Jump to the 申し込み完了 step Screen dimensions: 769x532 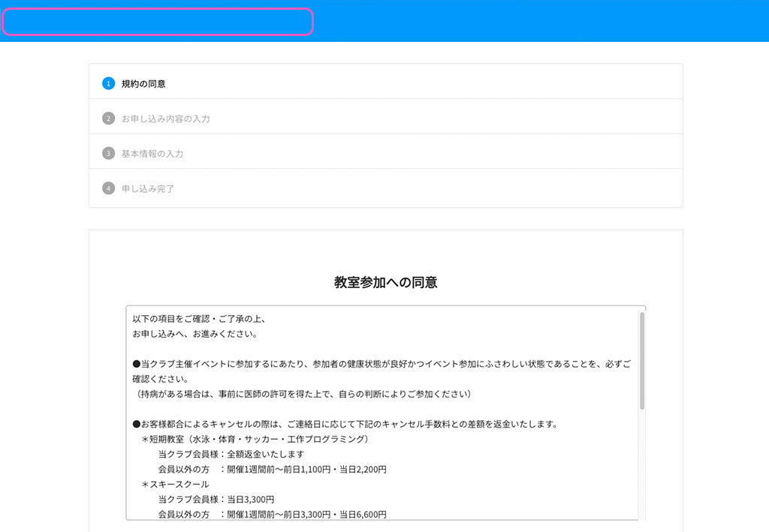[148, 188]
